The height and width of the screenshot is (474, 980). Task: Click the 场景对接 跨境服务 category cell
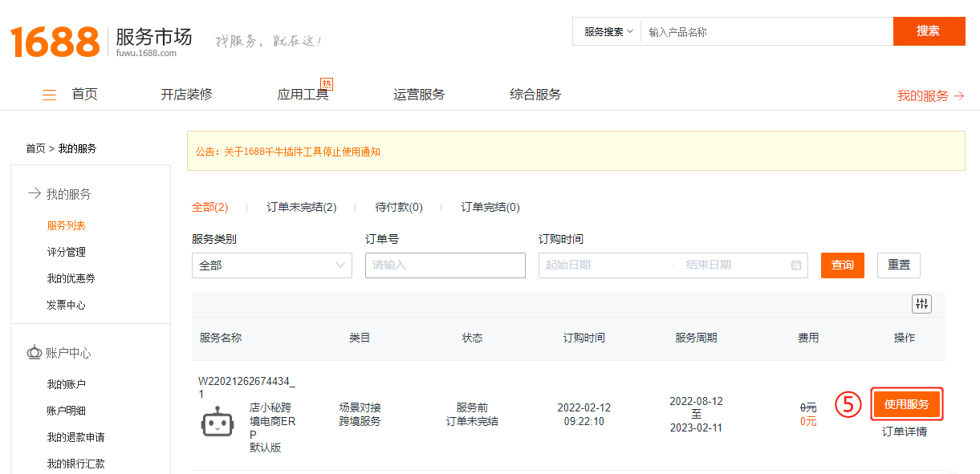pos(360,414)
